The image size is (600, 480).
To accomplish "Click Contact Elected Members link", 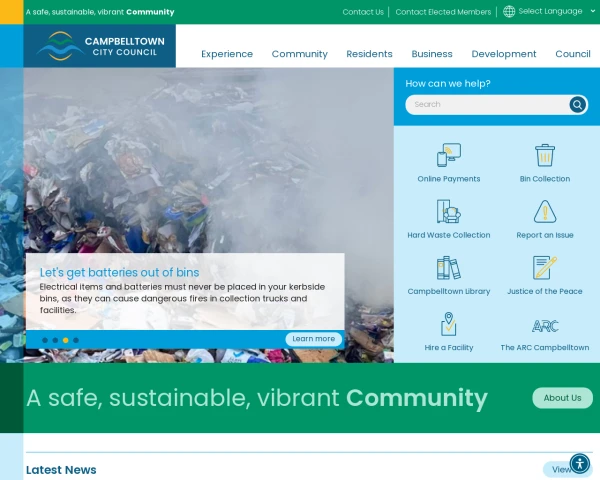I will (x=443, y=12).
